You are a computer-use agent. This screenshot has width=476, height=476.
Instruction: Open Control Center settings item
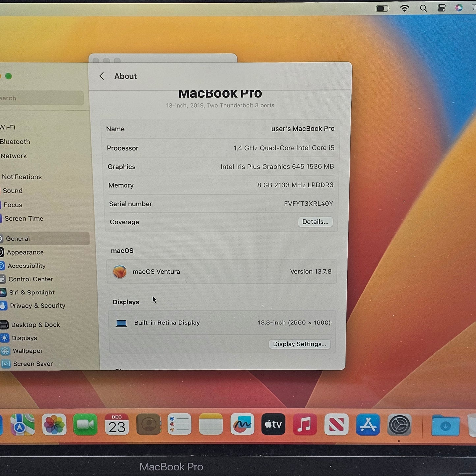coord(31,279)
